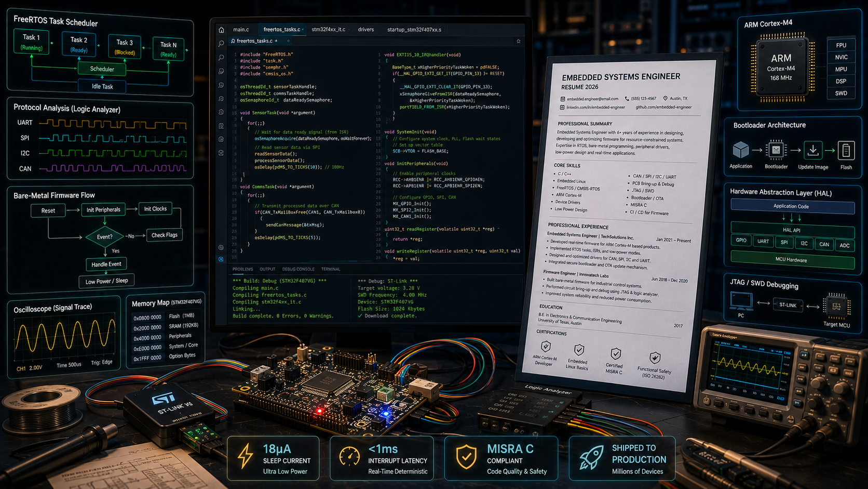Click the Bootloader chip icon
868x489 pixels.
pyautogui.click(x=776, y=150)
